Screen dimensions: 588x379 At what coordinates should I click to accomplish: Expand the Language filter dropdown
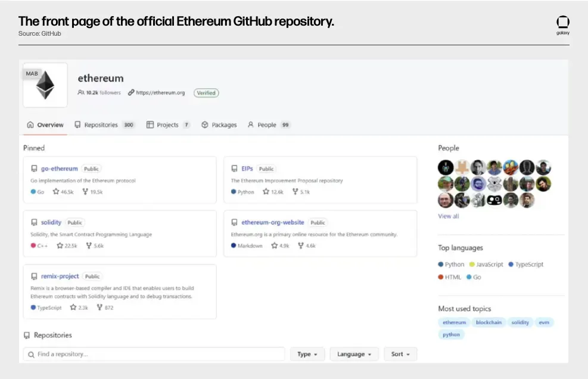[354, 354]
